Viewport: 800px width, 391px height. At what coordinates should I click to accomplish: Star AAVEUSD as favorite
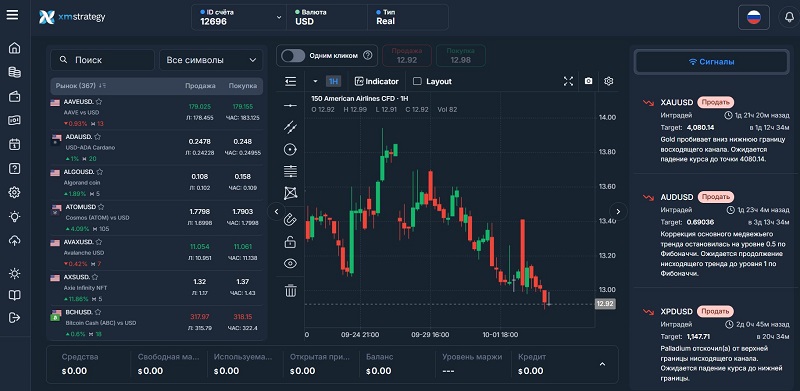click(99, 102)
